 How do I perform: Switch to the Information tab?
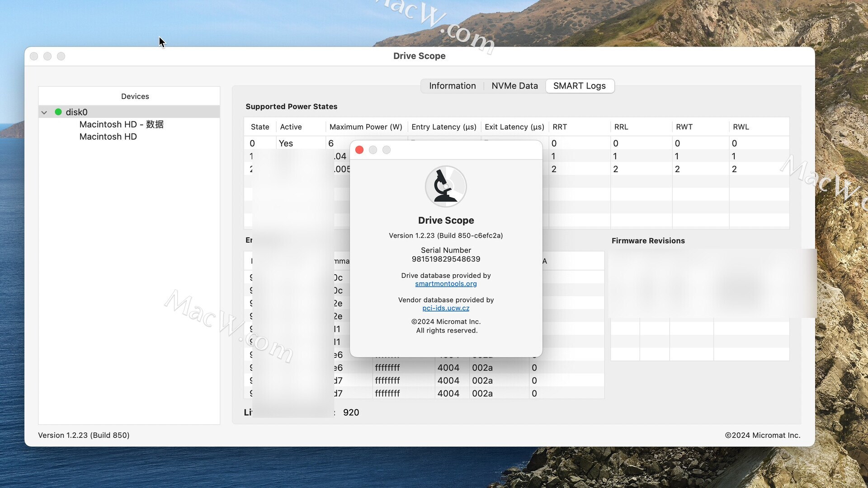coord(452,86)
